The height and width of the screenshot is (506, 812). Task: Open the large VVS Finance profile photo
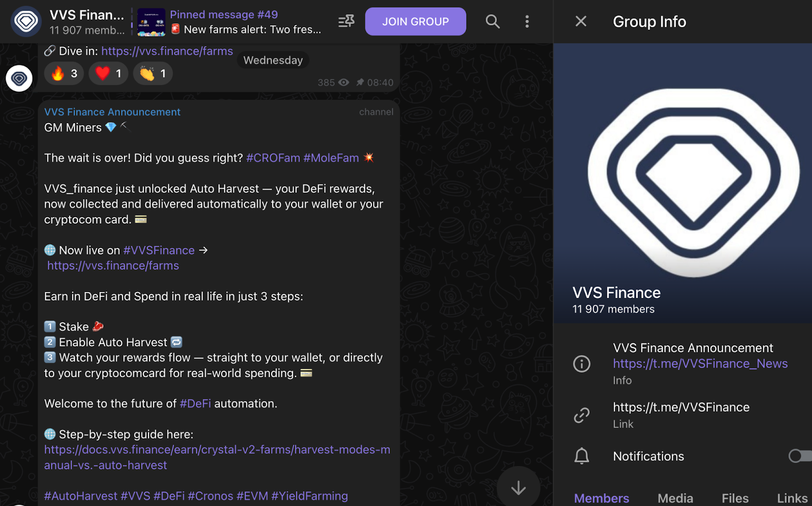pyautogui.click(x=683, y=183)
